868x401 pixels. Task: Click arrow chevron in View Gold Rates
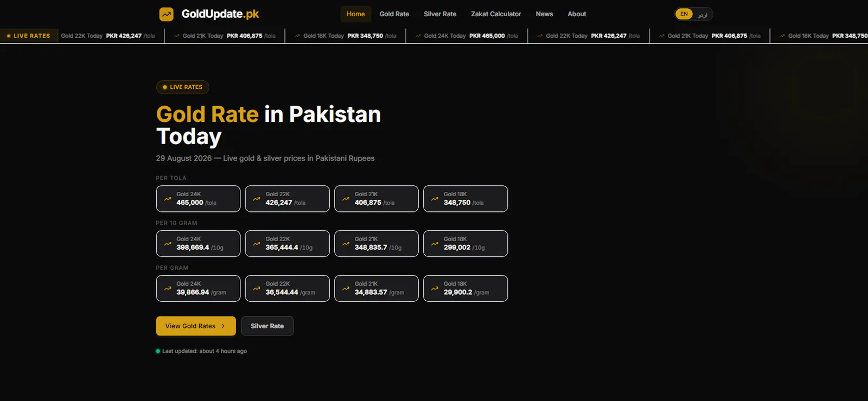223,326
